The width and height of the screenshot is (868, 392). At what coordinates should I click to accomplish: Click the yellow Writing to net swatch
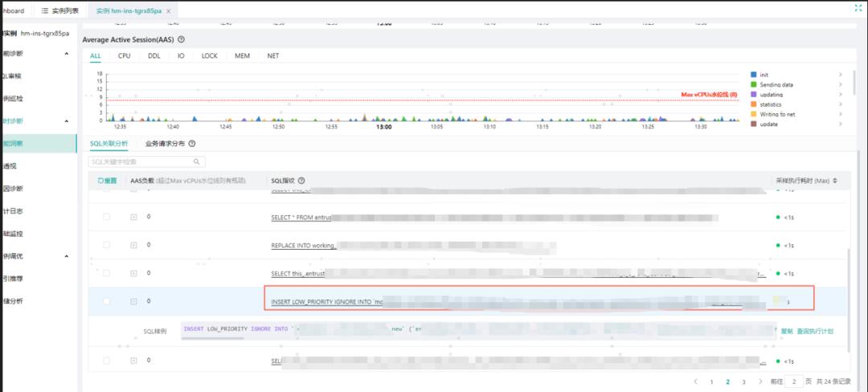click(753, 114)
